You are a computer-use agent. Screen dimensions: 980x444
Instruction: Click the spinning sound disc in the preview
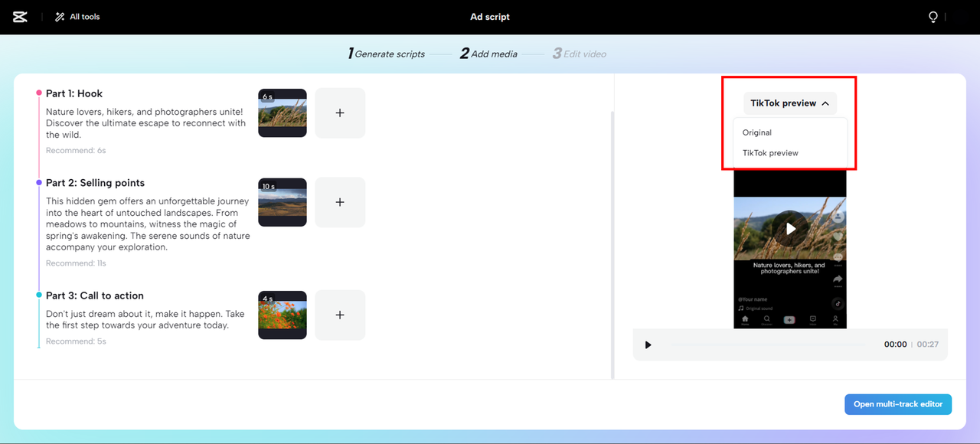[x=838, y=302]
